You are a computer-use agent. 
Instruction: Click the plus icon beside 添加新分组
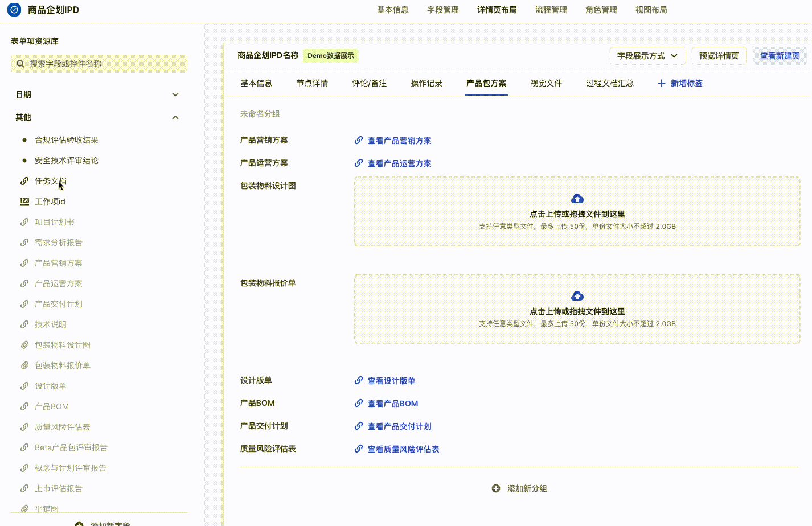(x=496, y=488)
